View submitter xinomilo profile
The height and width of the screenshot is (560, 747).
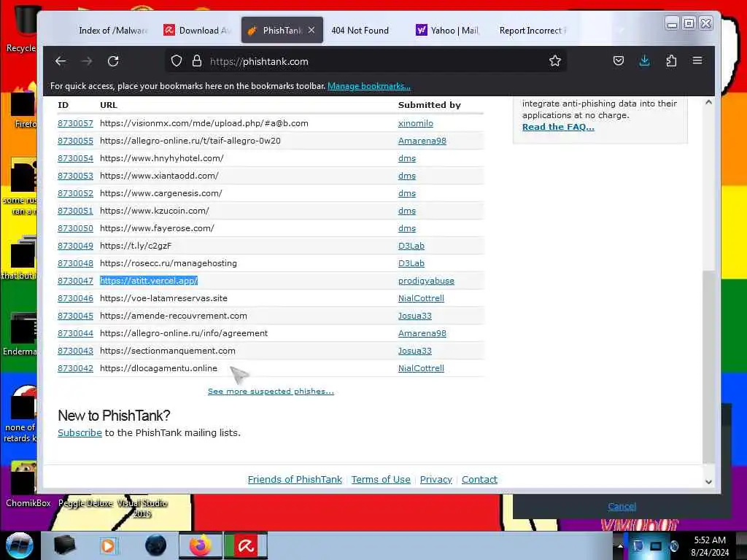click(x=415, y=123)
